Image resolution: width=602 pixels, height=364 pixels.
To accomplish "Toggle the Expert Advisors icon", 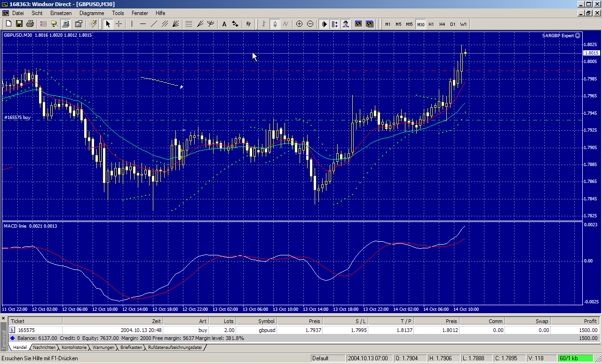I will pos(346,24).
